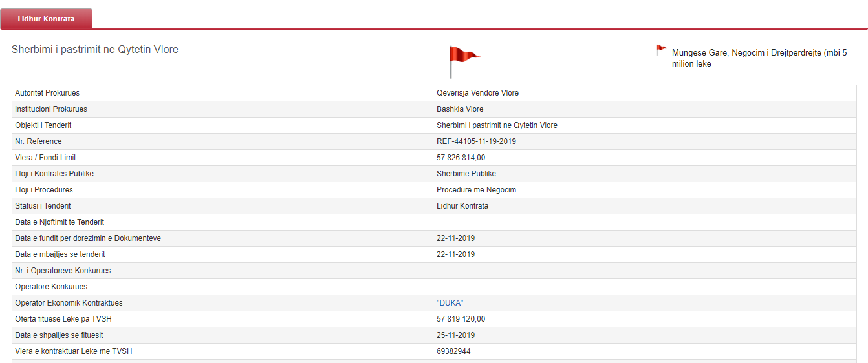Open the "DUKA" operator link

click(450, 303)
